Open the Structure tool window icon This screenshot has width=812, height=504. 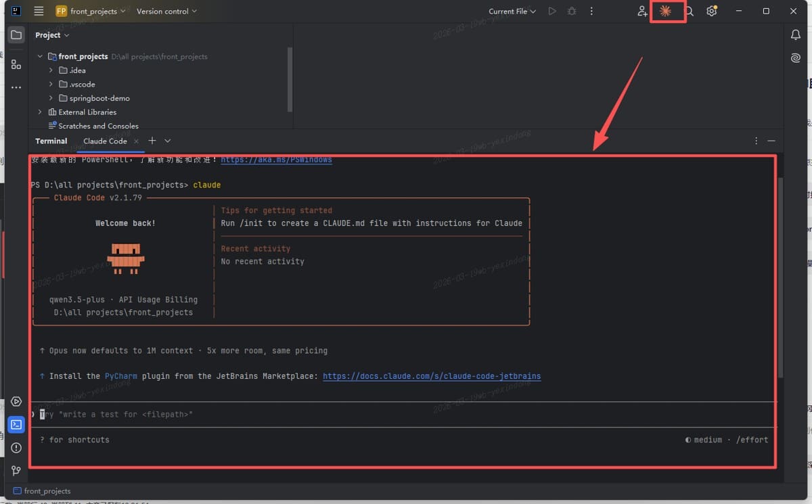pyautogui.click(x=16, y=64)
